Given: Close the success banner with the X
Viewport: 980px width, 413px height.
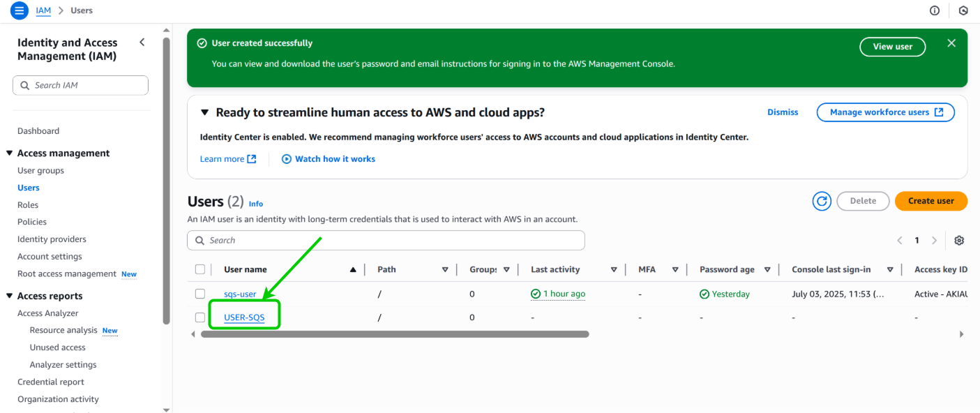Looking at the screenshot, I should pos(951,43).
